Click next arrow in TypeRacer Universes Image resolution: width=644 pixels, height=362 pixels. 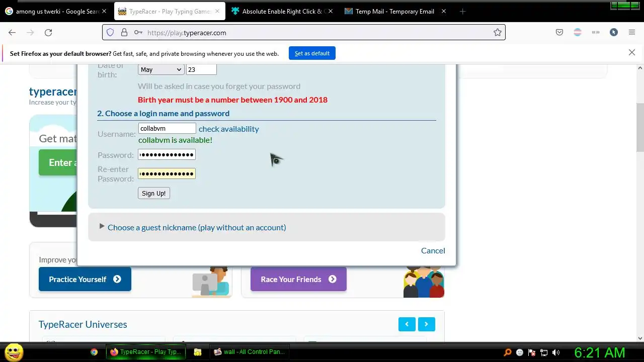click(x=426, y=324)
